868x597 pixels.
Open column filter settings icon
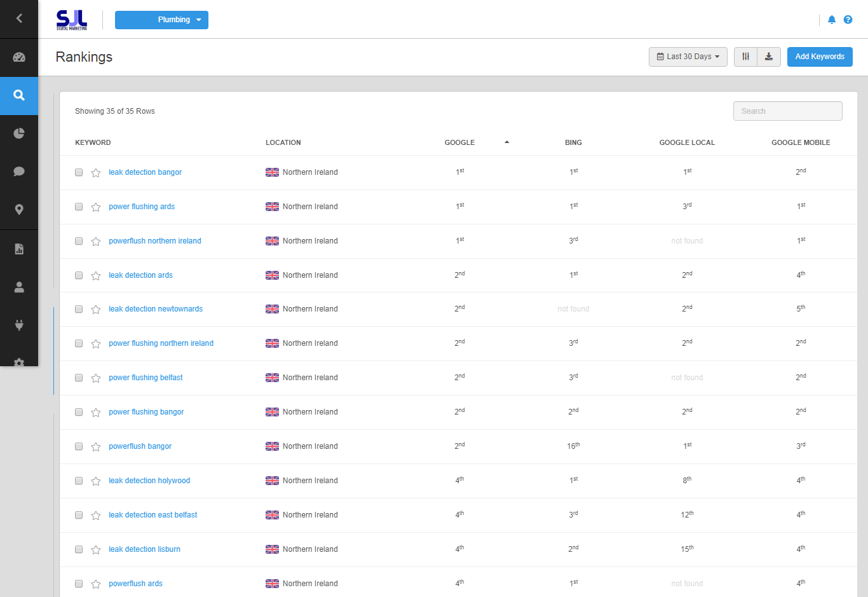pos(745,57)
